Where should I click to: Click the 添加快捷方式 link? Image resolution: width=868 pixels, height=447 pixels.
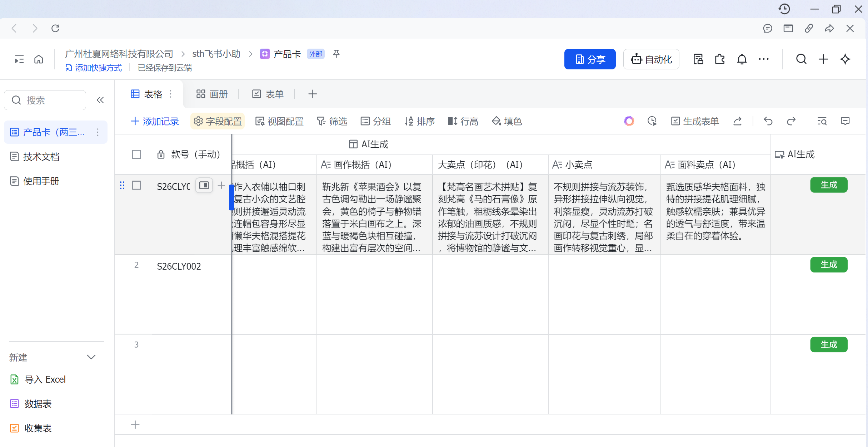click(x=94, y=68)
